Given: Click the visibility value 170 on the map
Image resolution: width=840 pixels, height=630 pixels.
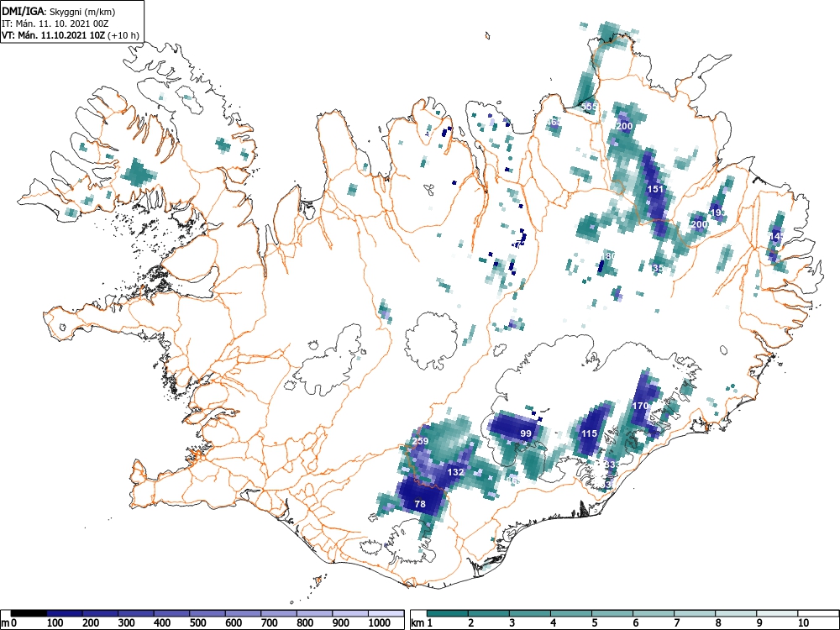Looking at the screenshot, I should coord(640,406).
